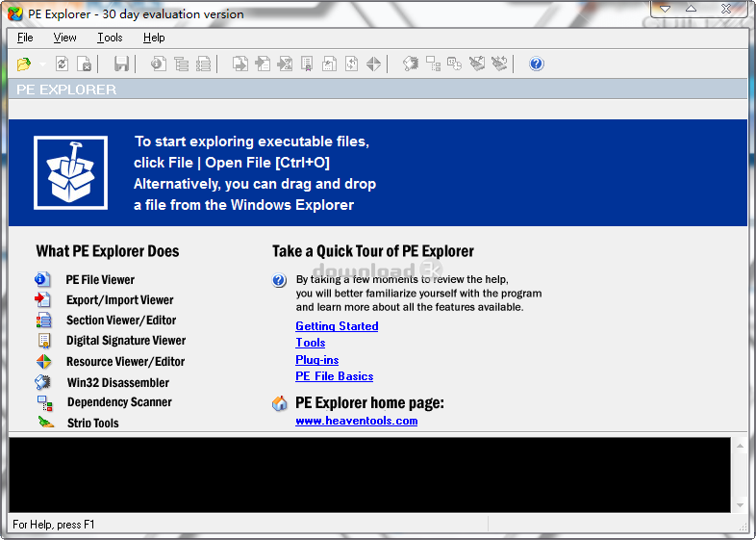
Task: Click the home icon beside PE Explorer home page
Action: click(x=279, y=403)
